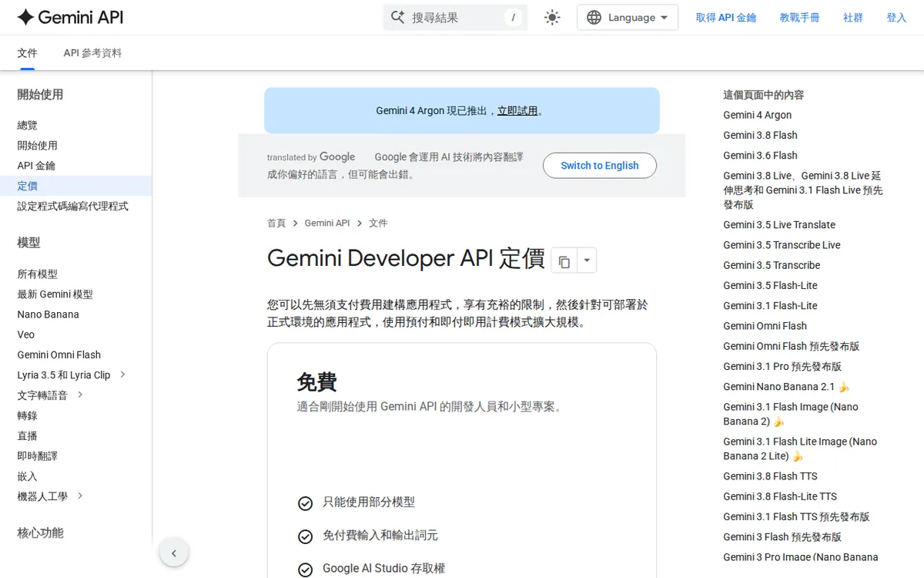
Task: Click the 免費 plan heading
Action: click(316, 381)
